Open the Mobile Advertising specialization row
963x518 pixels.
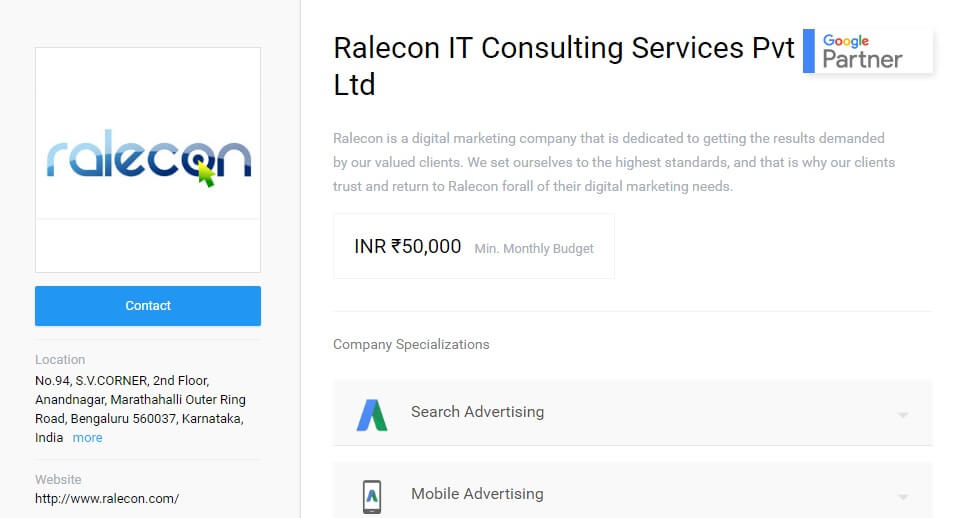coord(633,490)
